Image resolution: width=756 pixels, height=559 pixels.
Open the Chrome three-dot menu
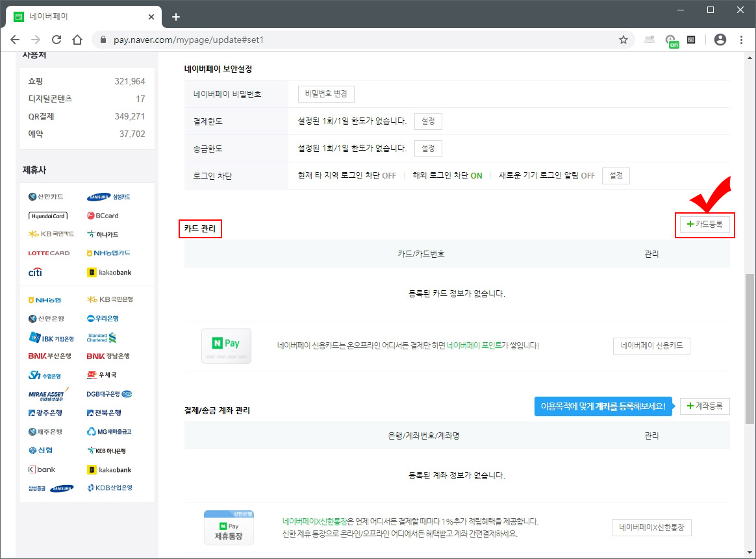coord(742,40)
